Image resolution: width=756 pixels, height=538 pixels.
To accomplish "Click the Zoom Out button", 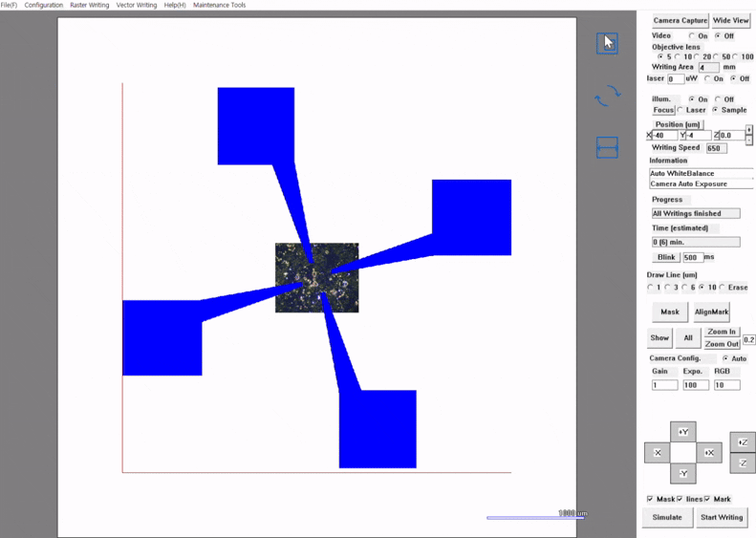I will tap(722, 344).
